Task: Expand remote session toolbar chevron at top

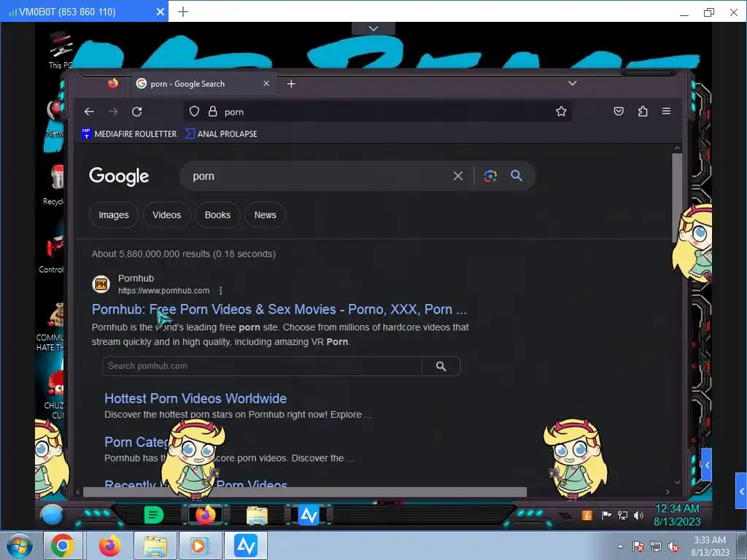Action: coord(373,28)
